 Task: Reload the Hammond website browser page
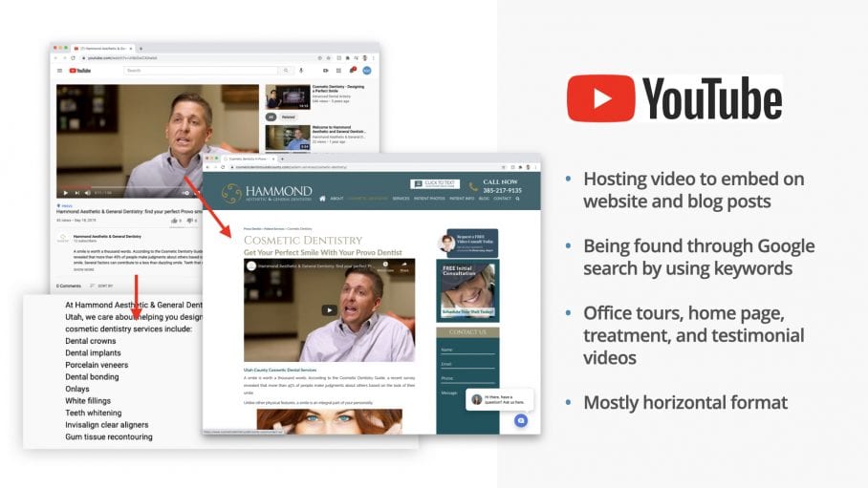[223, 167]
